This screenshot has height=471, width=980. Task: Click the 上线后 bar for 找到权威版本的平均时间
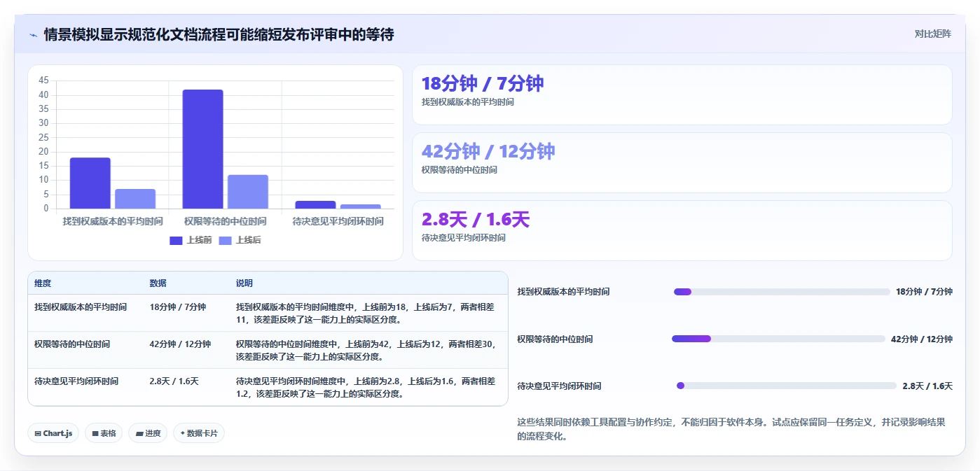point(135,199)
